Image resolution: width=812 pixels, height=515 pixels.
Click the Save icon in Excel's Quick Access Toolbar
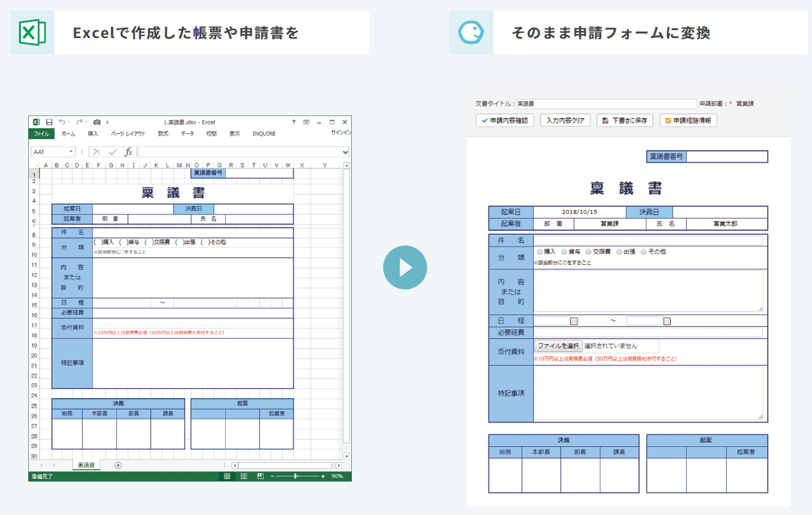point(49,122)
